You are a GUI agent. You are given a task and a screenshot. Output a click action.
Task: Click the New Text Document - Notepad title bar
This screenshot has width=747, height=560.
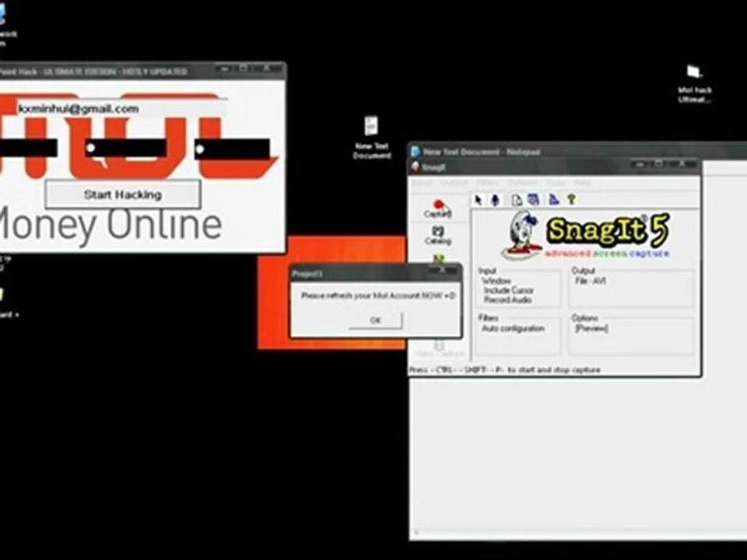point(579,152)
